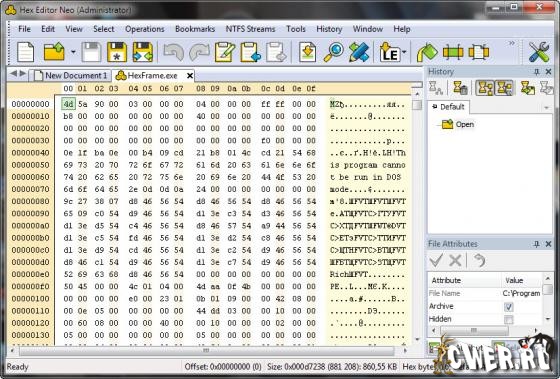Pin the File Attributes panel
560x379 pixels.
pos(536,244)
